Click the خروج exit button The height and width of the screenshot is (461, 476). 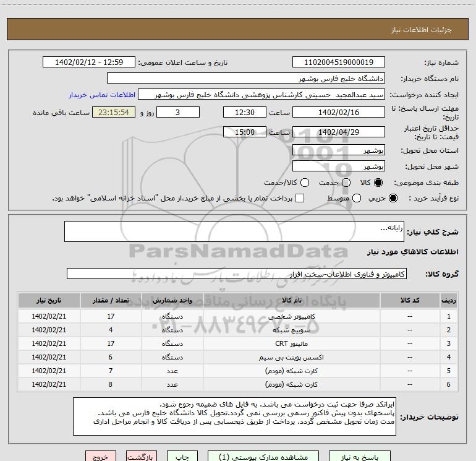point(101,456)
